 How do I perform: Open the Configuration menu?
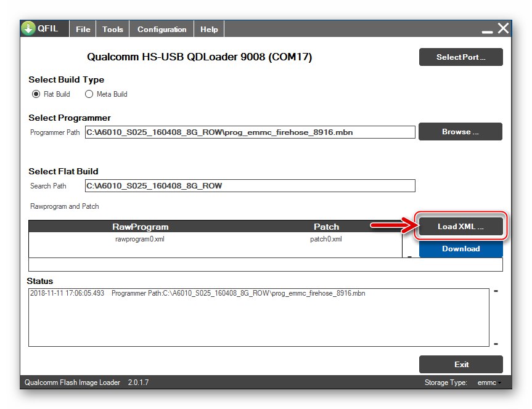coord(162,29)
